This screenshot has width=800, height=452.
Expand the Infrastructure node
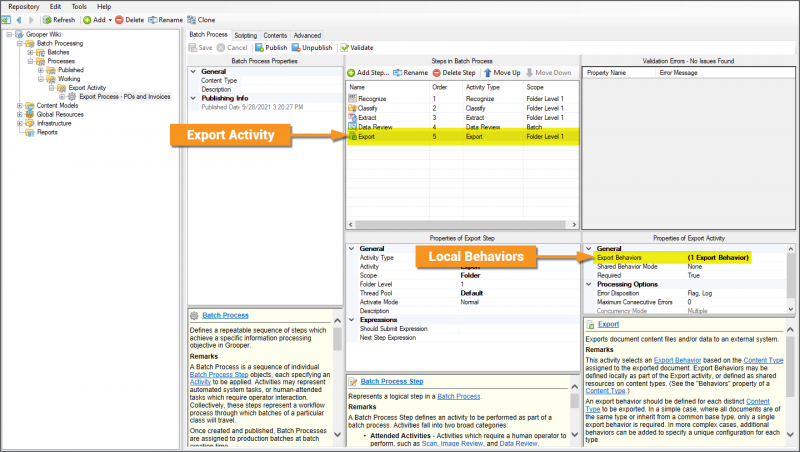point(20,123)
